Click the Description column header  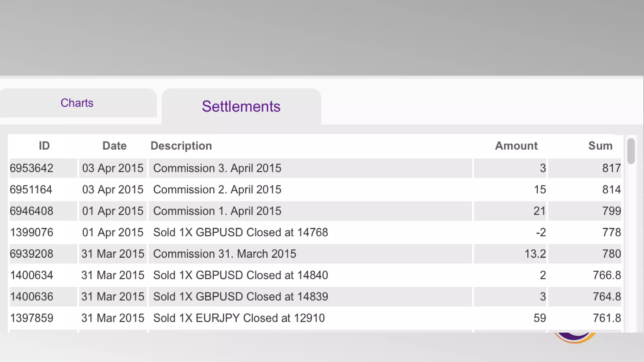(181, 146)
